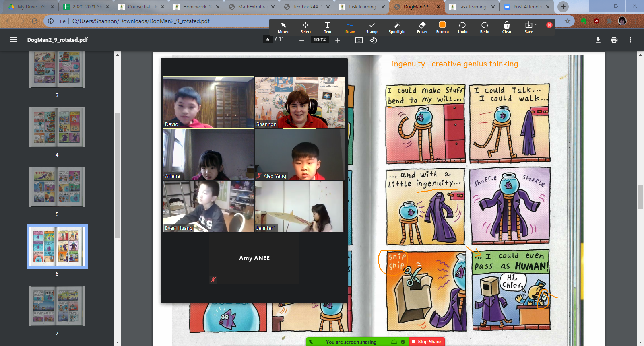
Task: Click the File site info chip
Action: pyautogui.click(x=57, y=21)
